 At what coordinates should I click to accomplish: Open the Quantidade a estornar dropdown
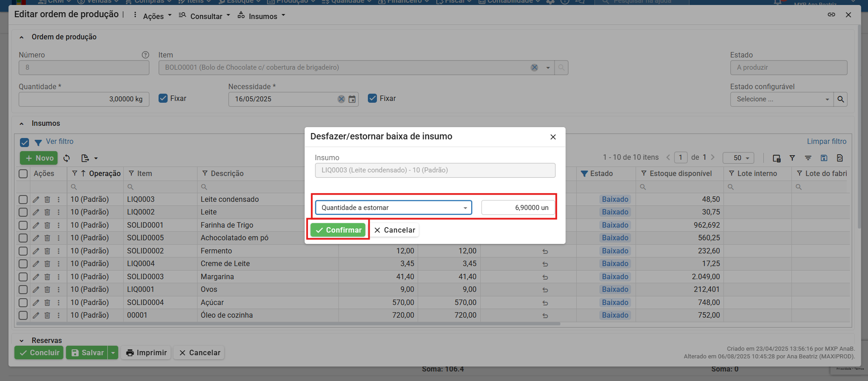(x=393, y=208)
